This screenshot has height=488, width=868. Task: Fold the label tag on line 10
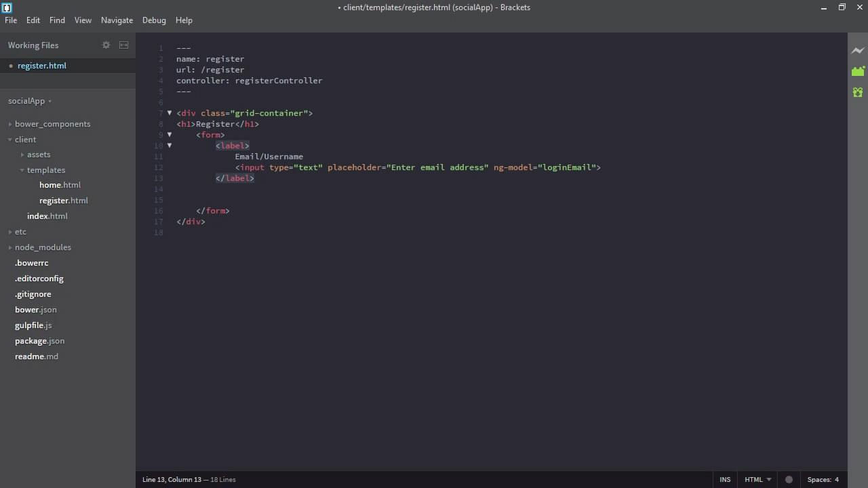click(170, 146)
